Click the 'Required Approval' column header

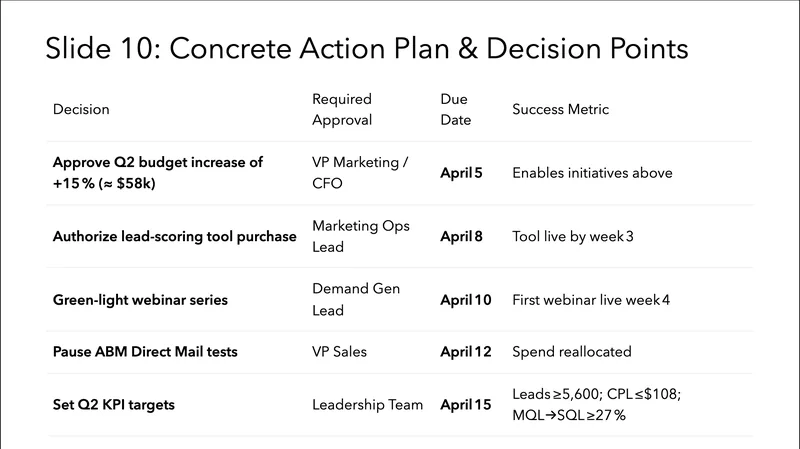coord(342,109)
